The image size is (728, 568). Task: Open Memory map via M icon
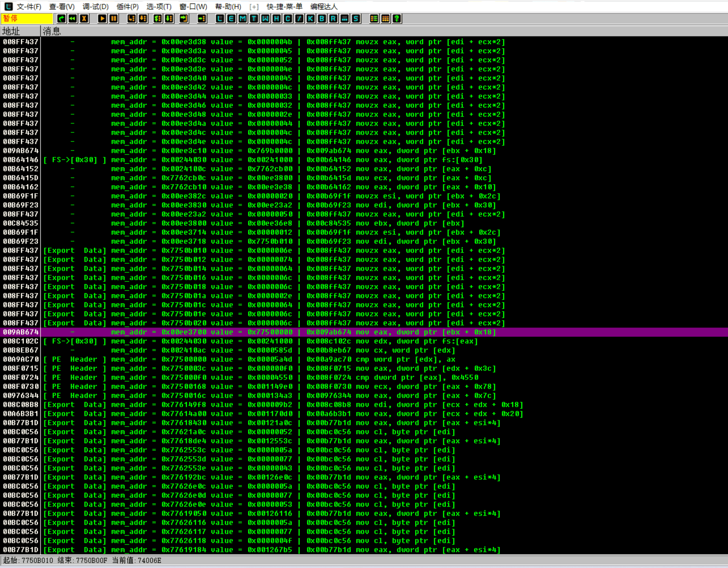(x=243, y=19)
